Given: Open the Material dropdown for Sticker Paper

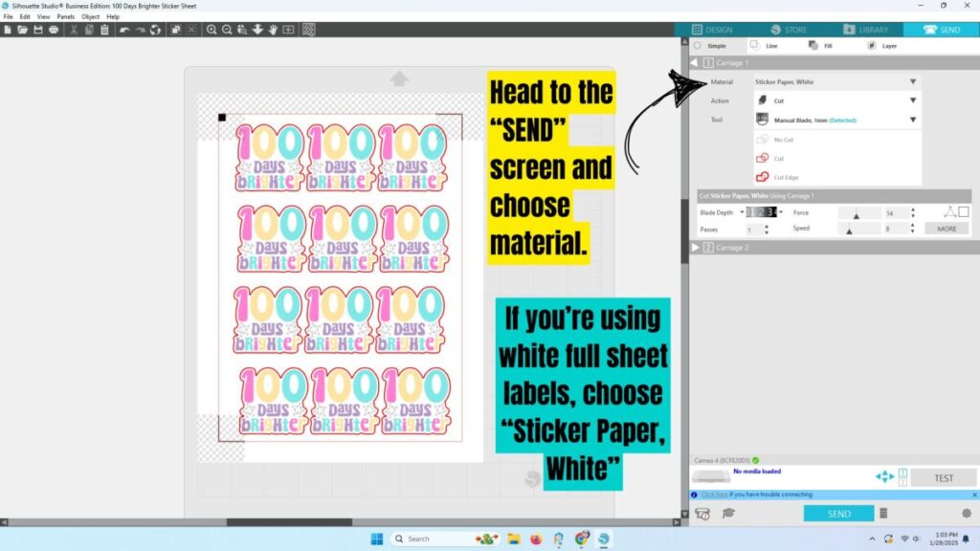Looking at the screenshot, I should (x=835, y=82).
